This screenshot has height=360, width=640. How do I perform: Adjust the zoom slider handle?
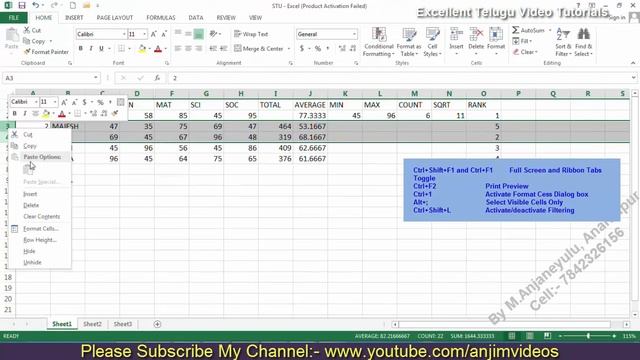(x=588, y=336)
